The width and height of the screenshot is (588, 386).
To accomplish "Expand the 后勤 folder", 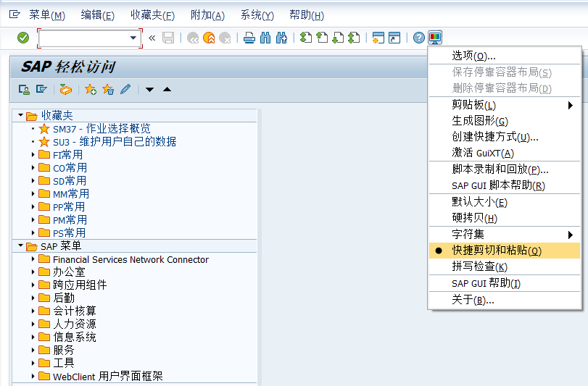I will coord(33,298).
